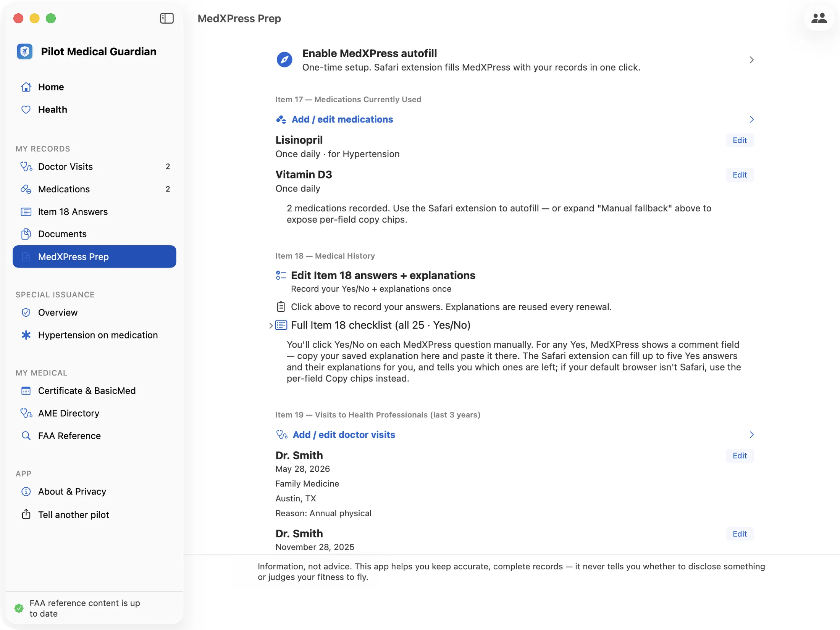Click the Overview shield checkmark icon
Viewport: 840px width, 630px height.
(26, 313)
